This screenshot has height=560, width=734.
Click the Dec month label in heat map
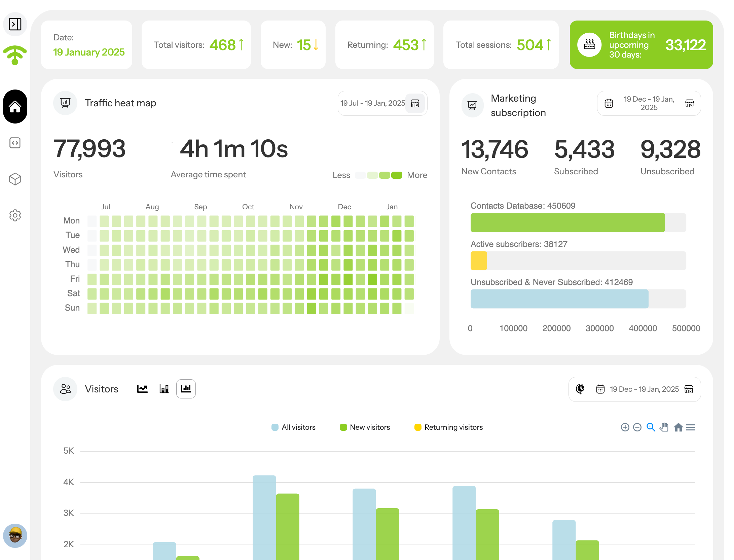pos(344,207)
